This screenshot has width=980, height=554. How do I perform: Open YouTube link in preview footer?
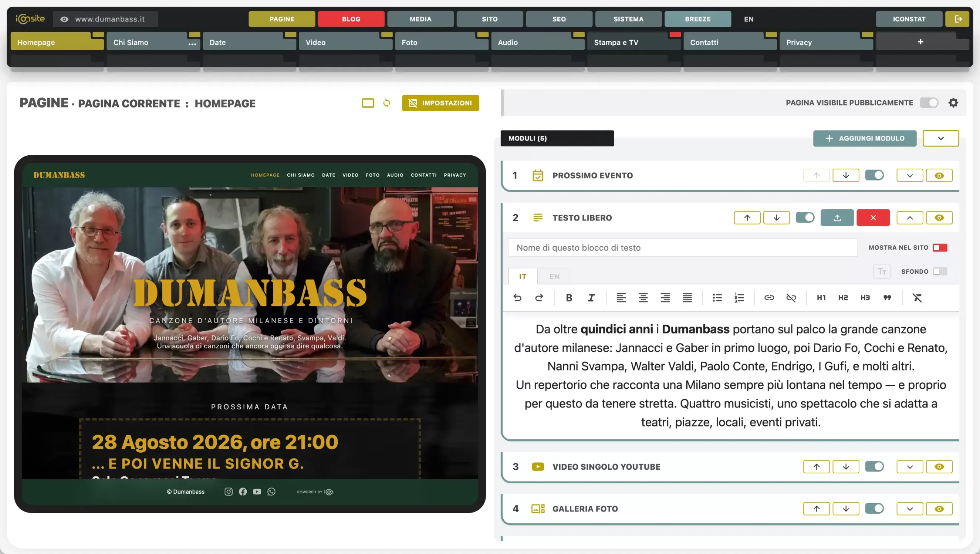click(x=257, y=491)
